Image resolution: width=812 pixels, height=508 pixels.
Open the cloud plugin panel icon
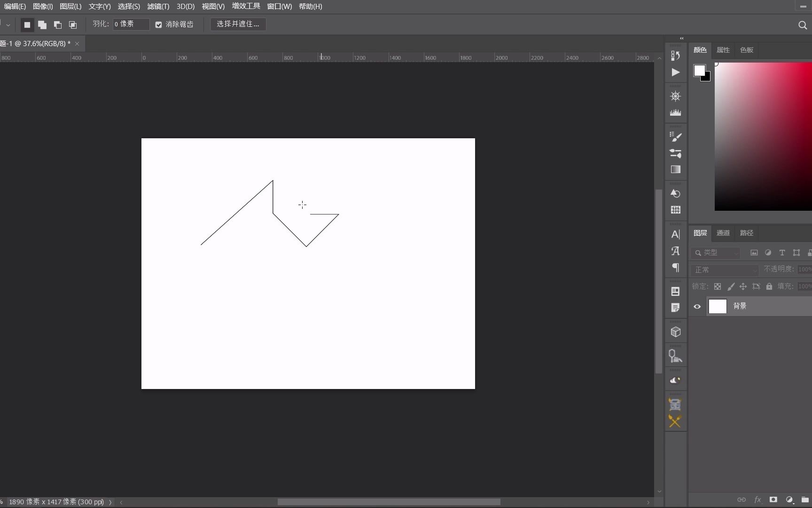click(x=675, y=380)
